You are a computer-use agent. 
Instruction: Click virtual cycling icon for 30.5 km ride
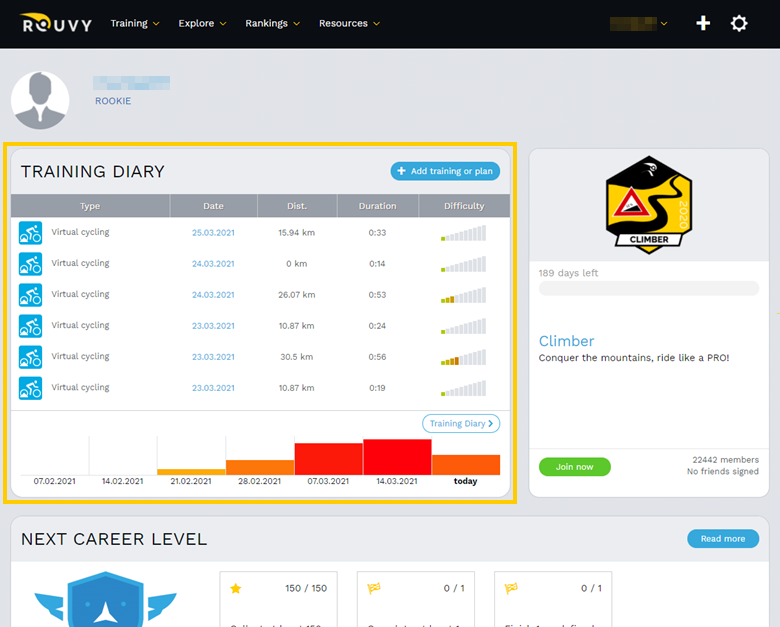pos(30,357)
